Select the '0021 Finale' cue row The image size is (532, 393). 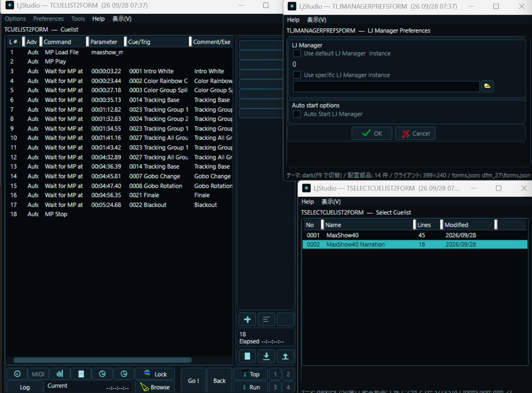120,195
